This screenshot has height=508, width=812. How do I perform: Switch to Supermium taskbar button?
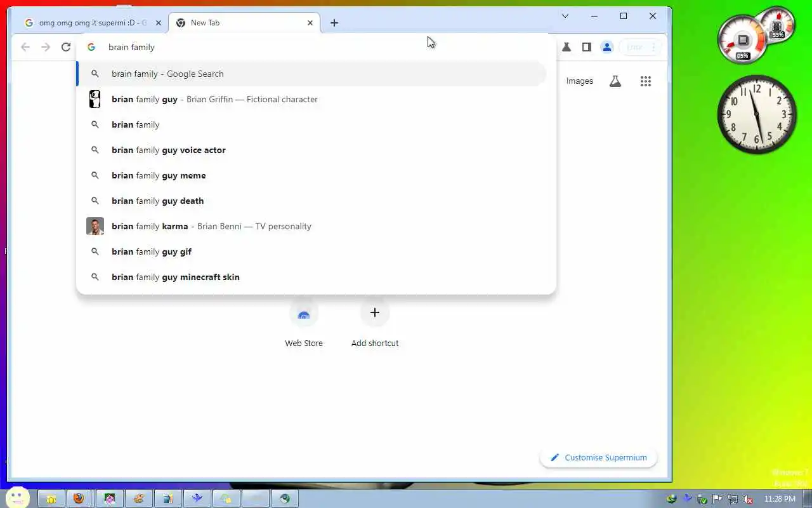[285, 498]
